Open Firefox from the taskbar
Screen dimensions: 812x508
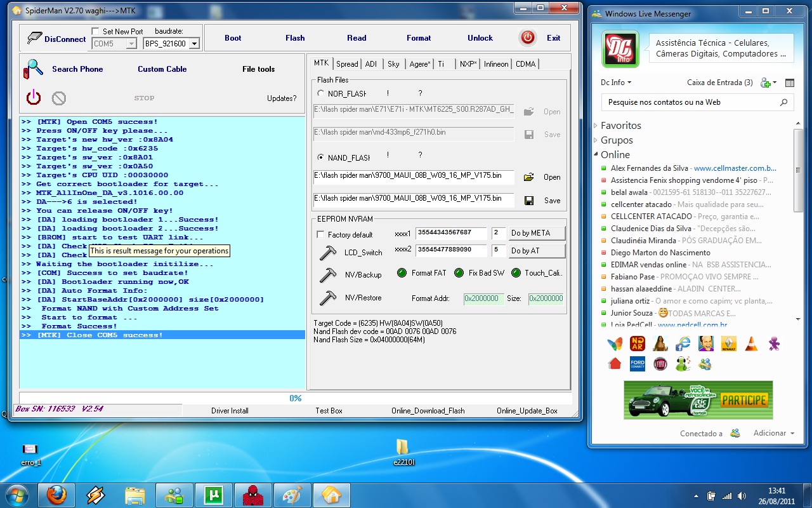56,494
